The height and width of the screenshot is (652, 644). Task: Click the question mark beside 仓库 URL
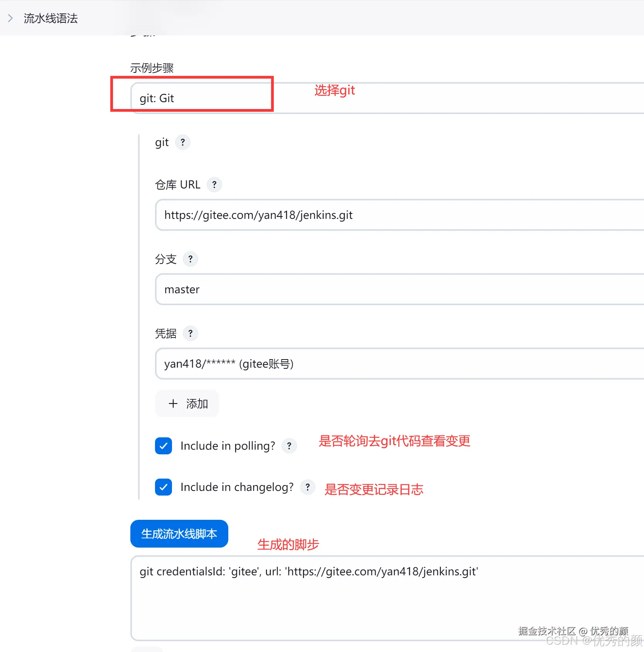[x=214, y=184]
